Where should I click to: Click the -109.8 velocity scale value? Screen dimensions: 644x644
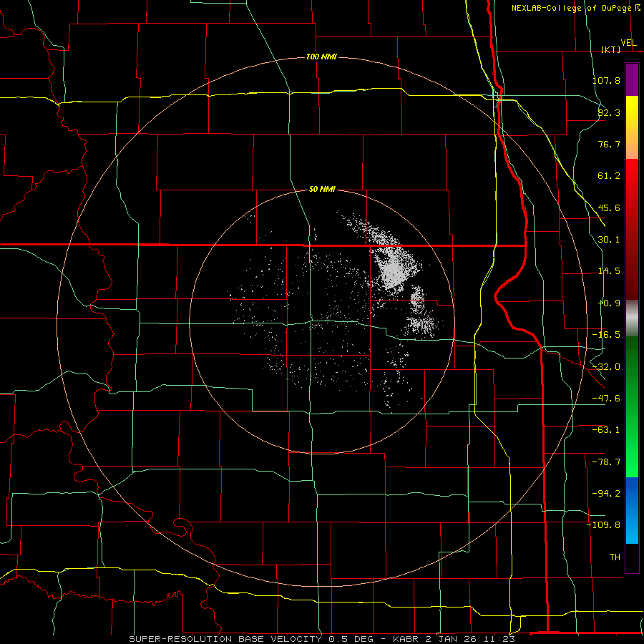click(604, 525)
